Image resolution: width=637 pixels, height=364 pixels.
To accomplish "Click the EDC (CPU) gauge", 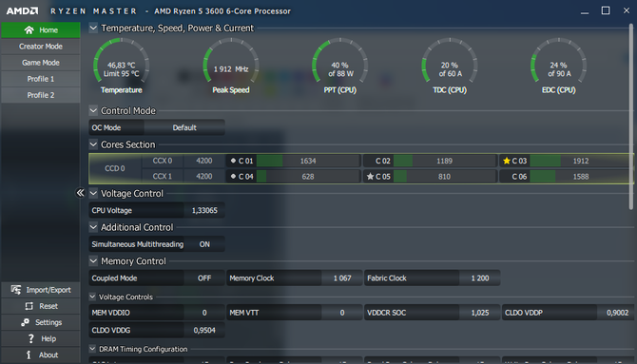I will point(559,66).
